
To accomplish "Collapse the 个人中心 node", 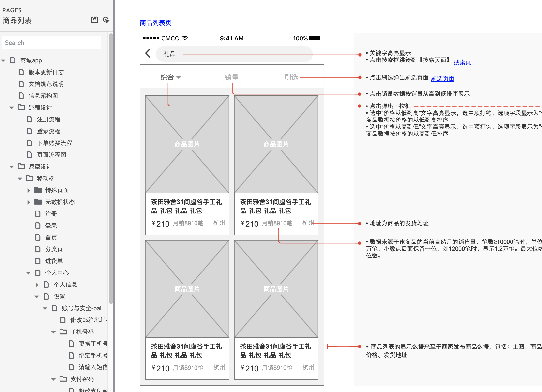I will [28, 273].
